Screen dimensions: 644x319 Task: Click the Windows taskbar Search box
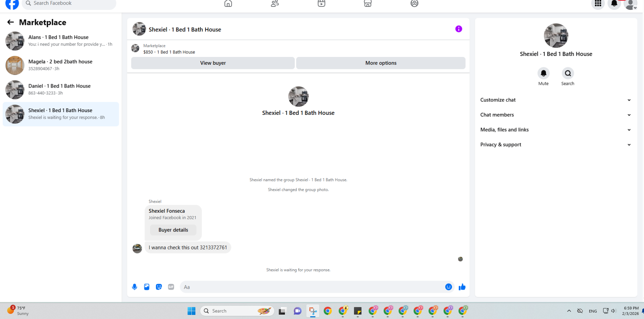pos(237,311)
